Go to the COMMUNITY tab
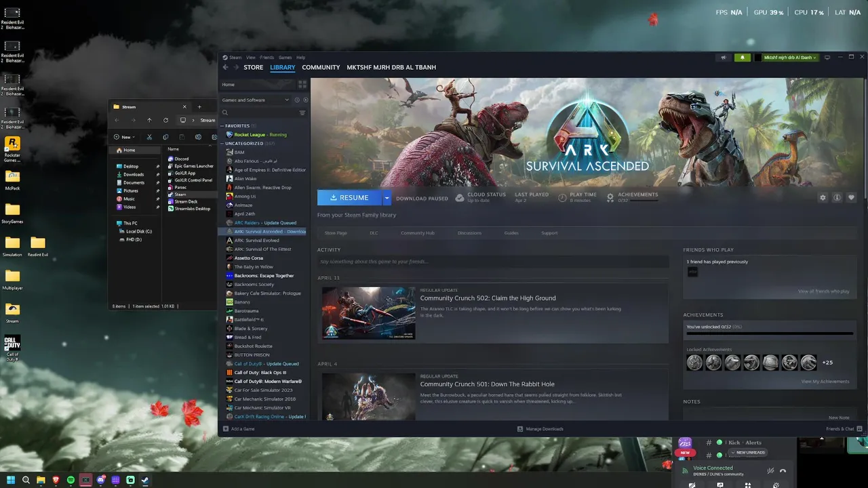The height and width of the screenshot is (488, 868). click(x=321, y=68)
